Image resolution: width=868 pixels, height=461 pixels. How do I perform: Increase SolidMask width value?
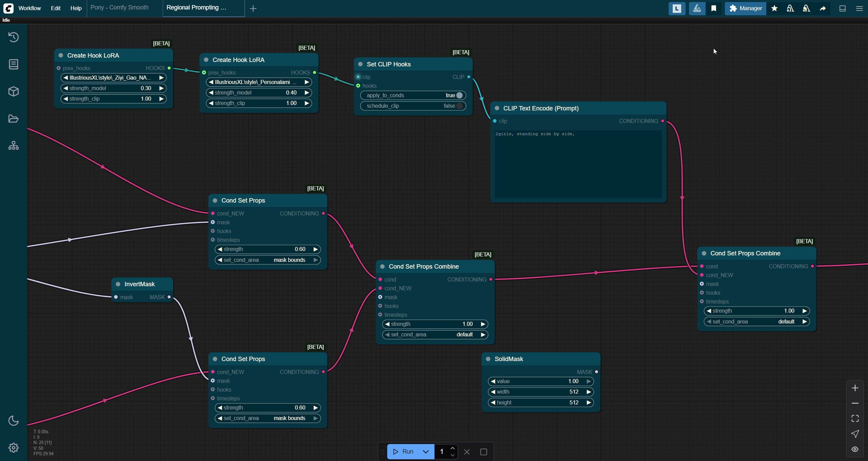tap(589, 392)
